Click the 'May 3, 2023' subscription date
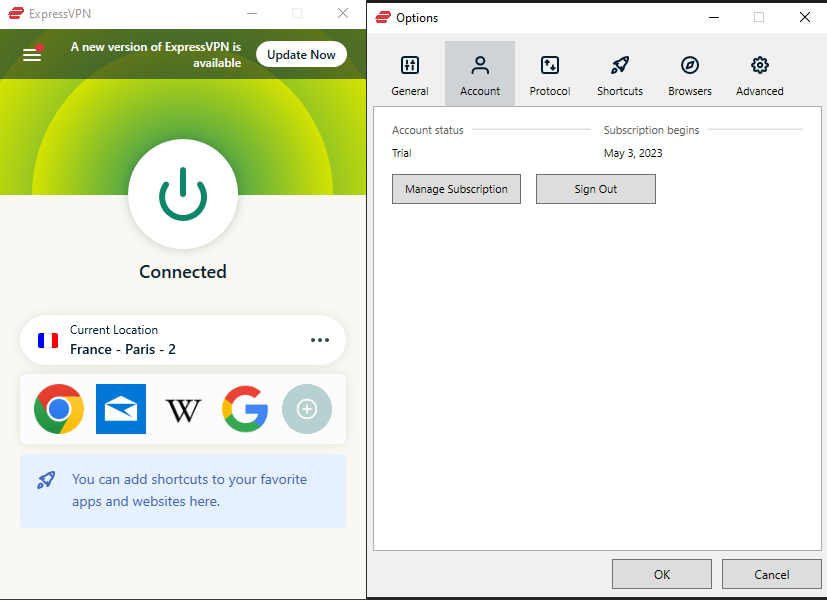 [633, 153]
